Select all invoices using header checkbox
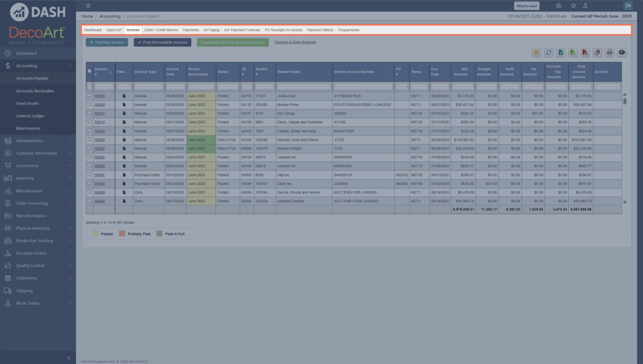Image resolution: width=643 pixels, height=364 pixels. point(89,71)
